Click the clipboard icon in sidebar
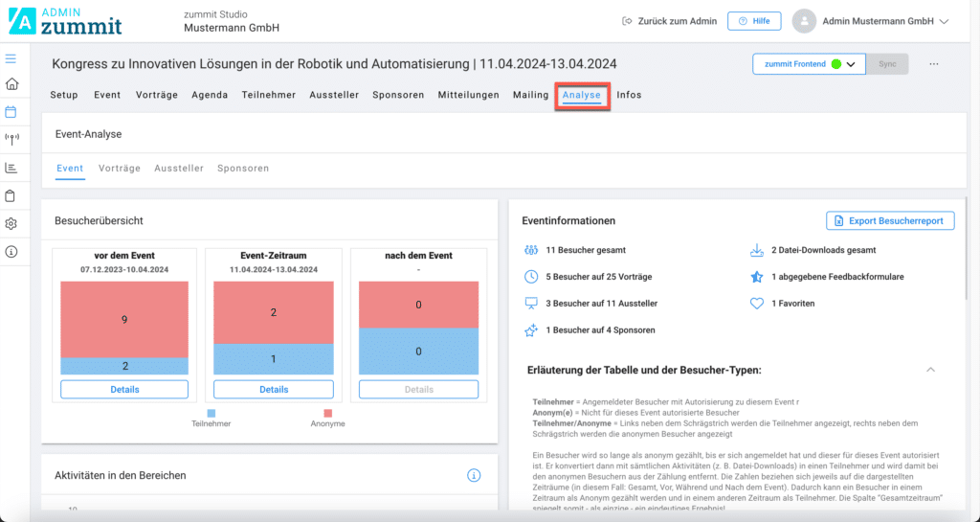Viewport: 980px width, 522px height. coord(11,195)
